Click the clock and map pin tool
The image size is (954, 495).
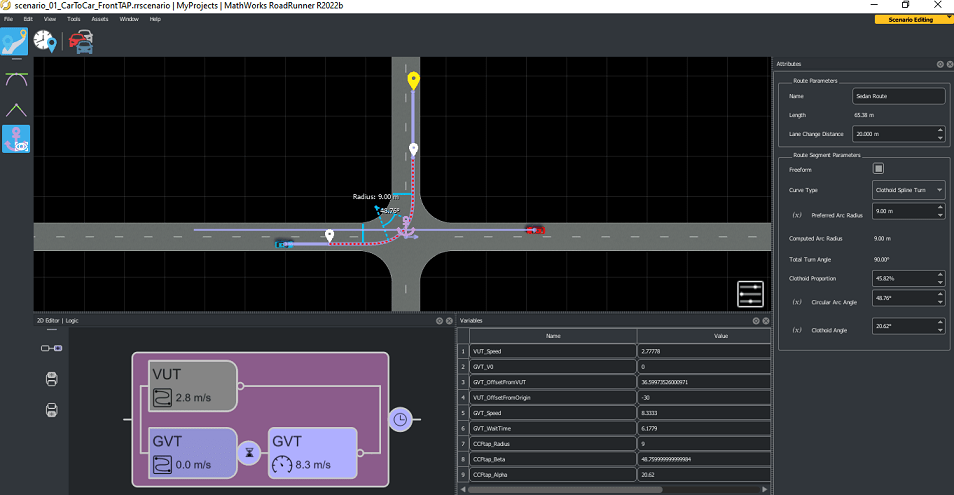click(46, 41)
